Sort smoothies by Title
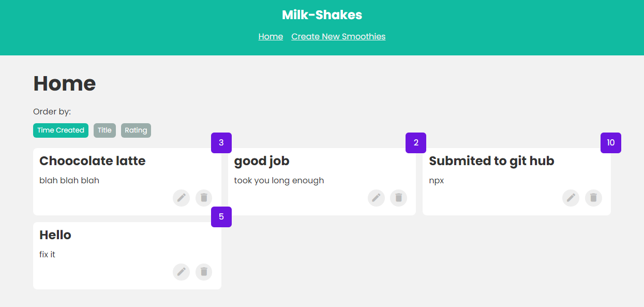Image resolution: width=644 pixels, height=307 pixels. [x=104, y=130]
